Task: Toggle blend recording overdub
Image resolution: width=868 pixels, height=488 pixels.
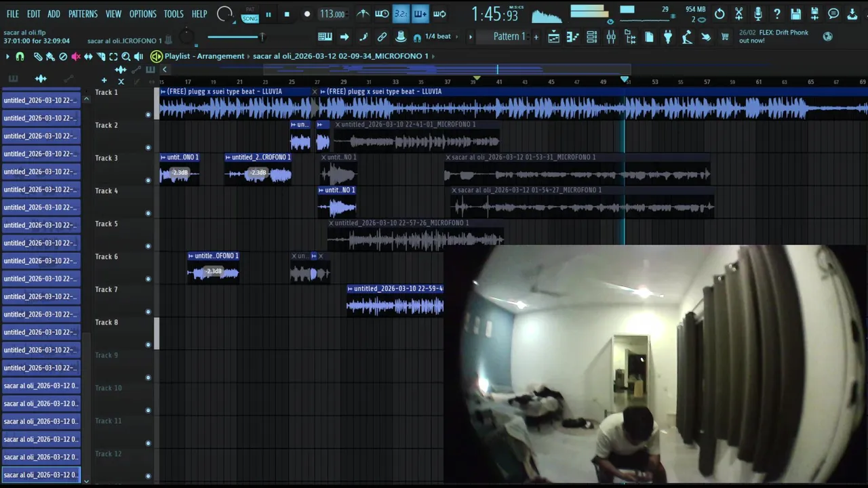Action: point(420,14)
